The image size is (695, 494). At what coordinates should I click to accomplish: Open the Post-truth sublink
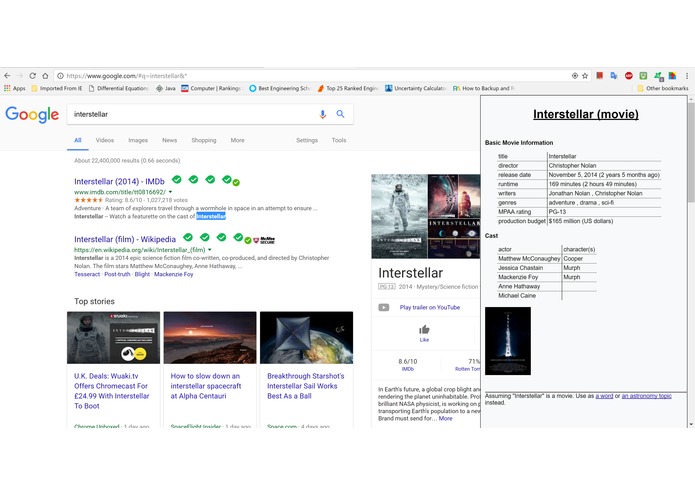[117, 274]
